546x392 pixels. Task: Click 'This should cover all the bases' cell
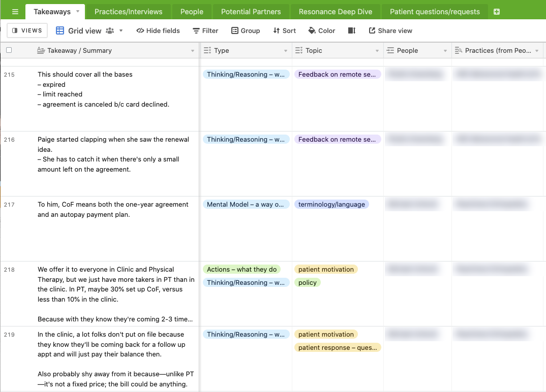pyautogui.click(x=116, y=99)
